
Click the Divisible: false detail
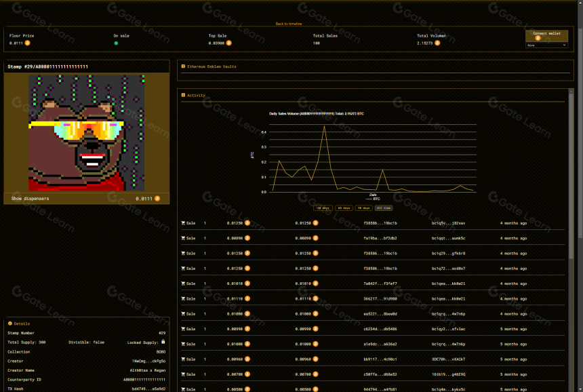pyautogui.click(x=86, y=342)
